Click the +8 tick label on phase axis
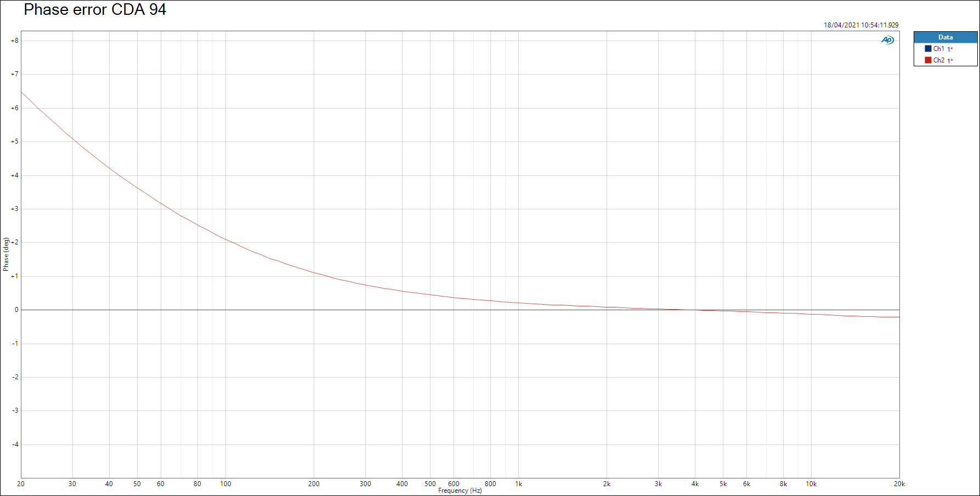The image size is (980, 496). [15, 41]
